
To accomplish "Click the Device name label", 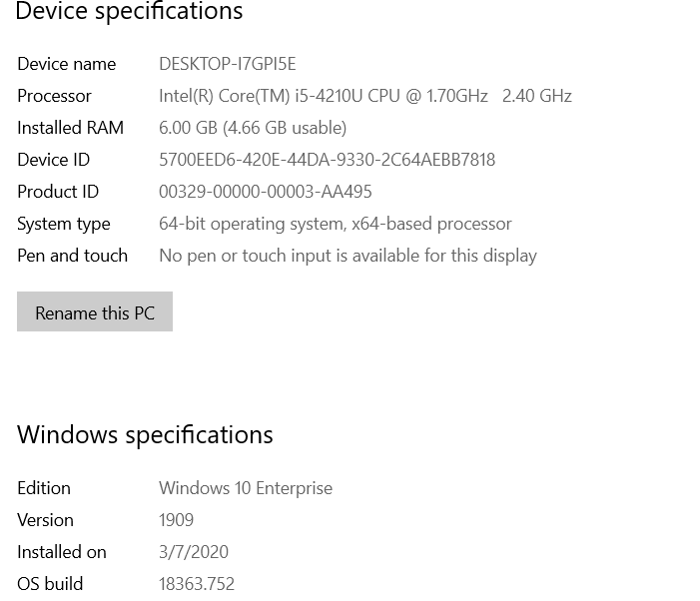I will [x=67, y=64].
